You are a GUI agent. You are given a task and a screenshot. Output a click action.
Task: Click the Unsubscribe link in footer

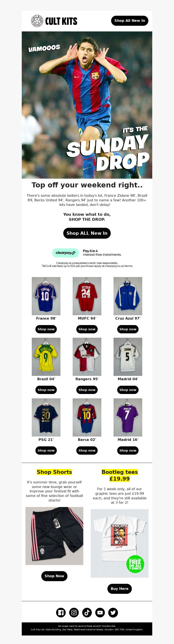pyautogui.click(x=109, y=626)
